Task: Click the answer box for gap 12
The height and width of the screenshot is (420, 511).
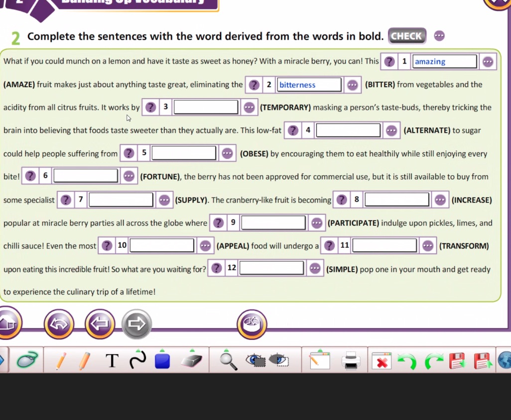Action: (271, 268)
